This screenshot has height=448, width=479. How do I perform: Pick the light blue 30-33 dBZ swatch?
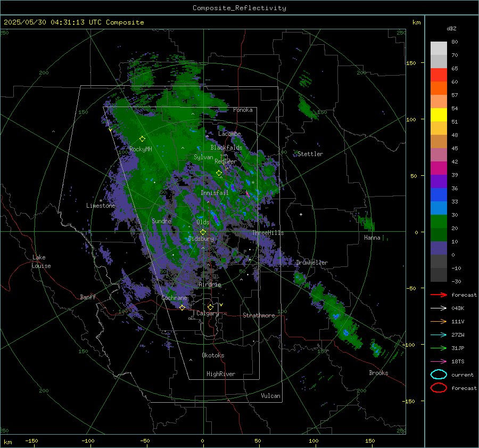(x=439, y=208)
